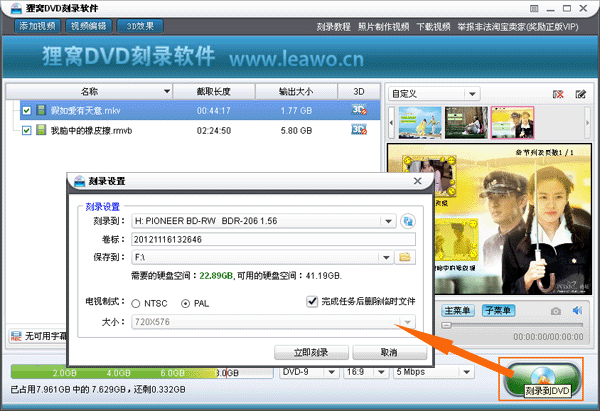Screen dimensions: 600x411
Task: Click the delete template icon
Action: coord(558,94)
